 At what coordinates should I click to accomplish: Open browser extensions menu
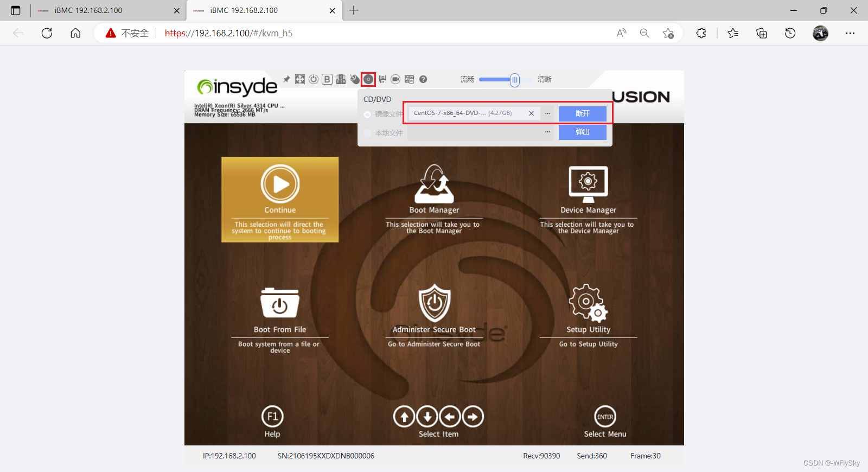click(x=701, y=33)
